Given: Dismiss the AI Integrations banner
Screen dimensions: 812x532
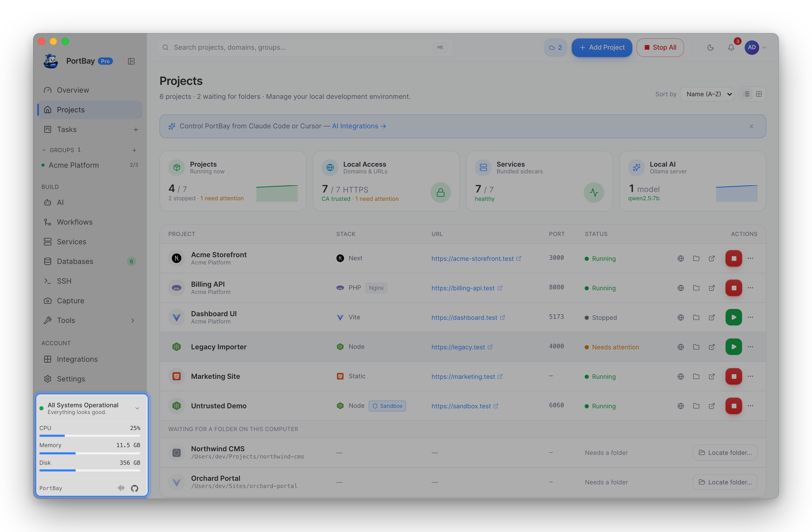Looking at the screenshot, I should [x=751, y=126].
